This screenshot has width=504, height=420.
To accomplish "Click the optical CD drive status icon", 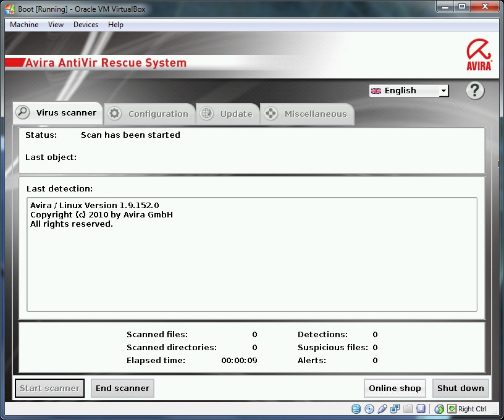I will [369, 409].
